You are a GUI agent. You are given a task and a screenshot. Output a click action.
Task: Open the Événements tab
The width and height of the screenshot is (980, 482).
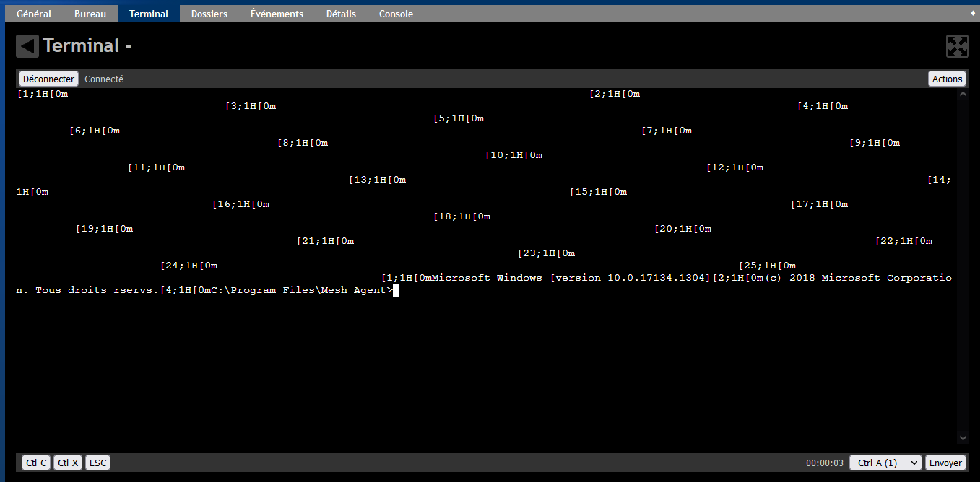[277, 13]
